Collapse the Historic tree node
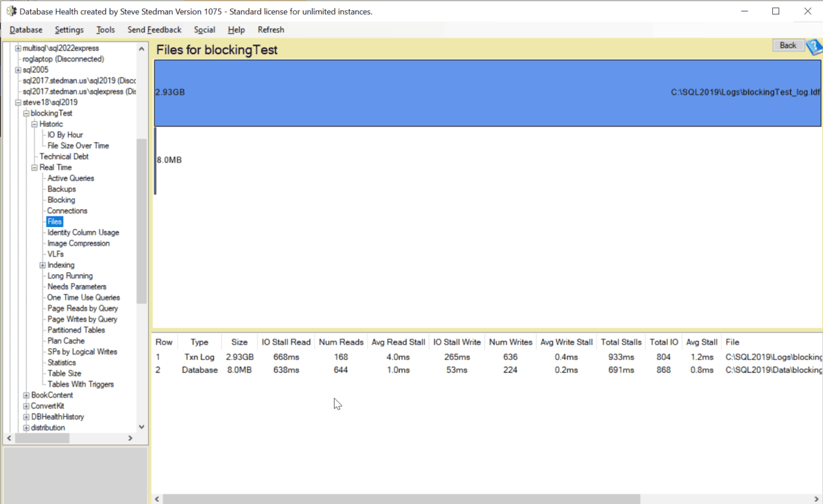 [x=34, y=123]
